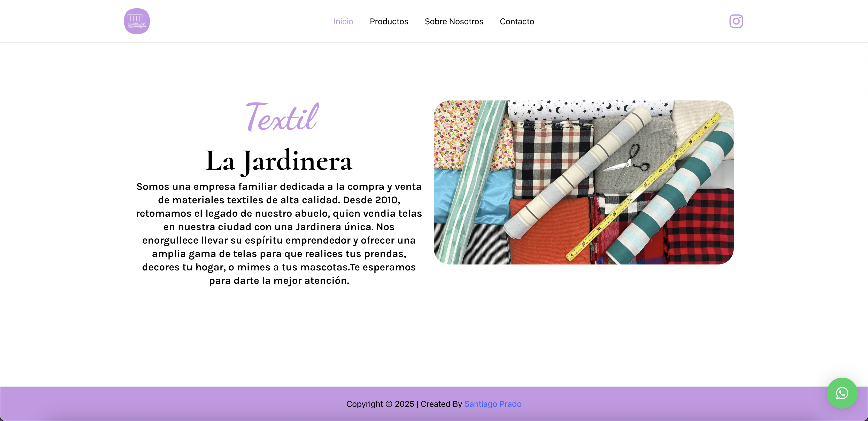Select the circular purple logo badge
Screen dimensions: 868x421
click(137, 21)
